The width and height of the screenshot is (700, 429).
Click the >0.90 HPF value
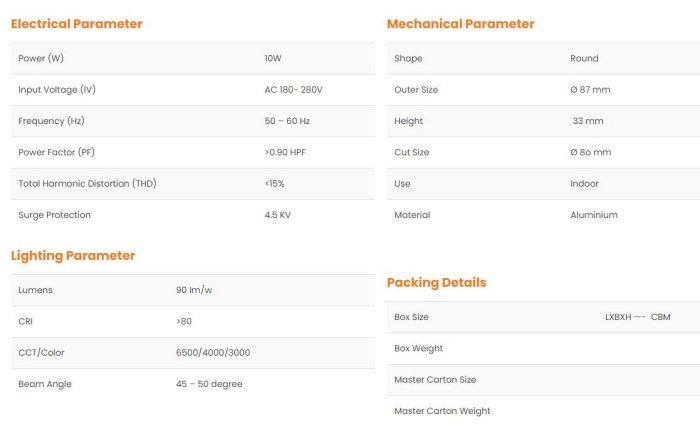[289, 153]
